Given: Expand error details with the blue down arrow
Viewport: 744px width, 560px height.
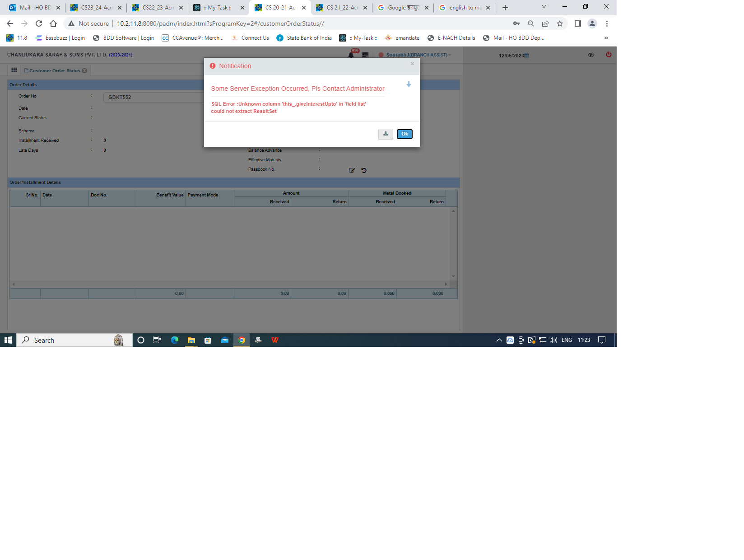Looking at the screenshot, I should [409, 84].
